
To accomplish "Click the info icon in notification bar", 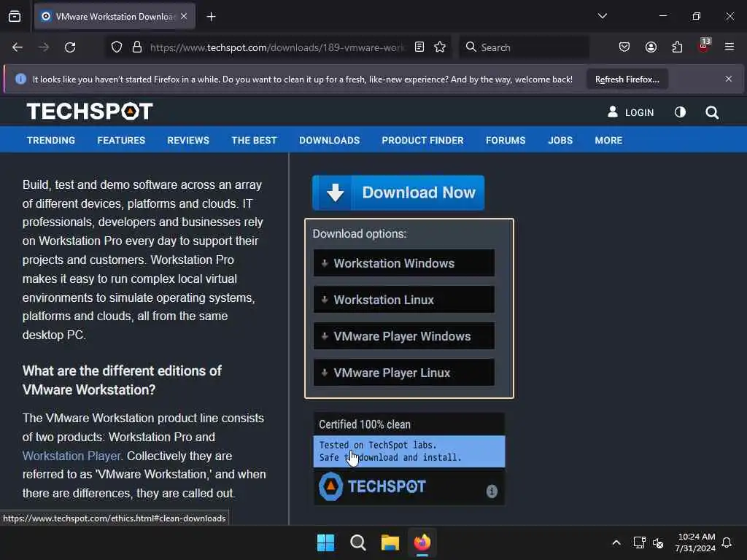I will click(x=20, y=79).
